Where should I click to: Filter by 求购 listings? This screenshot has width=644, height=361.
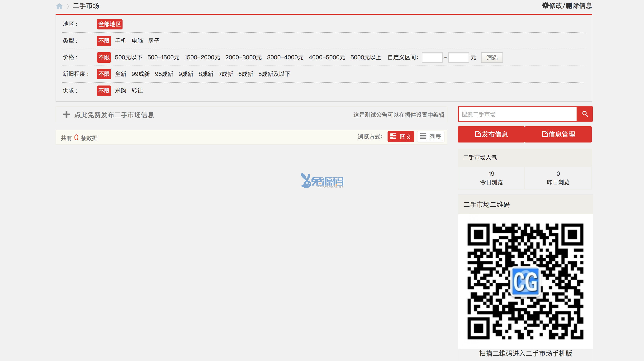(x=120, y=91)
